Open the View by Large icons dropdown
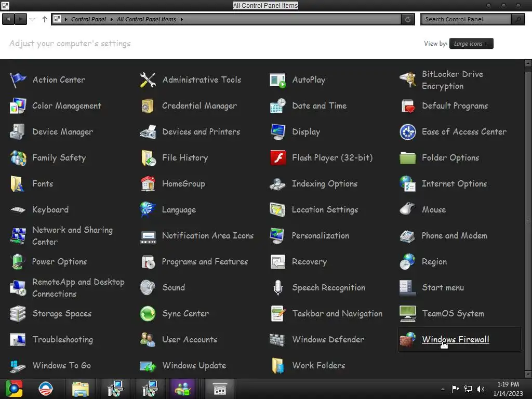This screenshot has width=532, height=399. pos(471,44)
